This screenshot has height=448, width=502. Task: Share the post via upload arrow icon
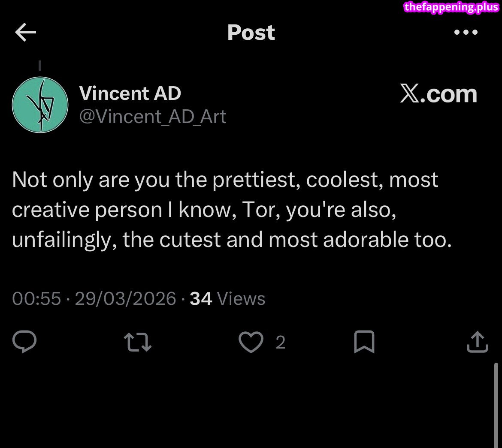(477, 343)
